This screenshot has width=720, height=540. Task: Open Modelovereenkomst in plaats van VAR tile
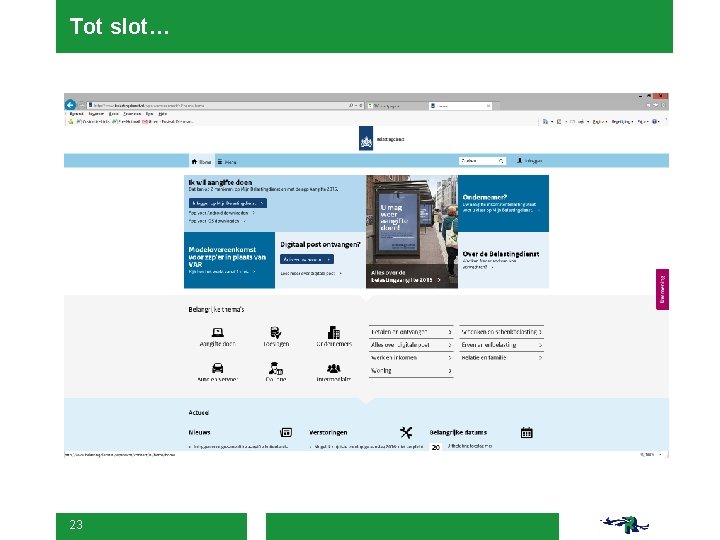pyautogui.click(x=229, y=260)
